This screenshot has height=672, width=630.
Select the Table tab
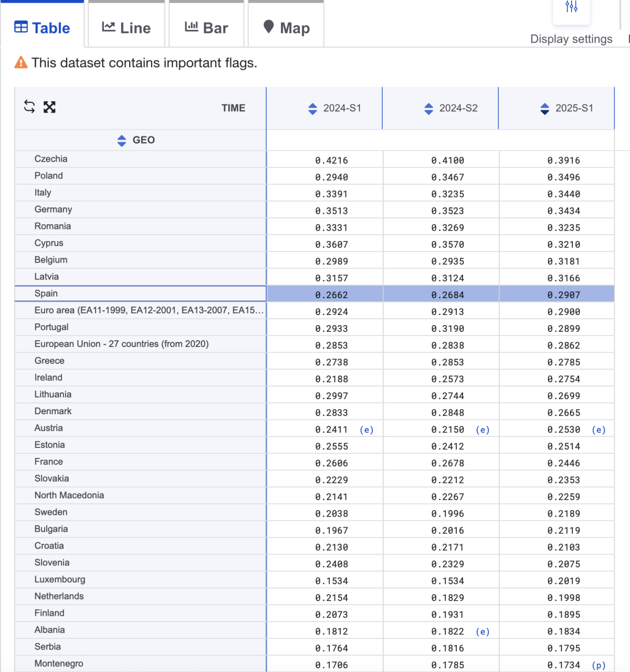click(42, 28)
